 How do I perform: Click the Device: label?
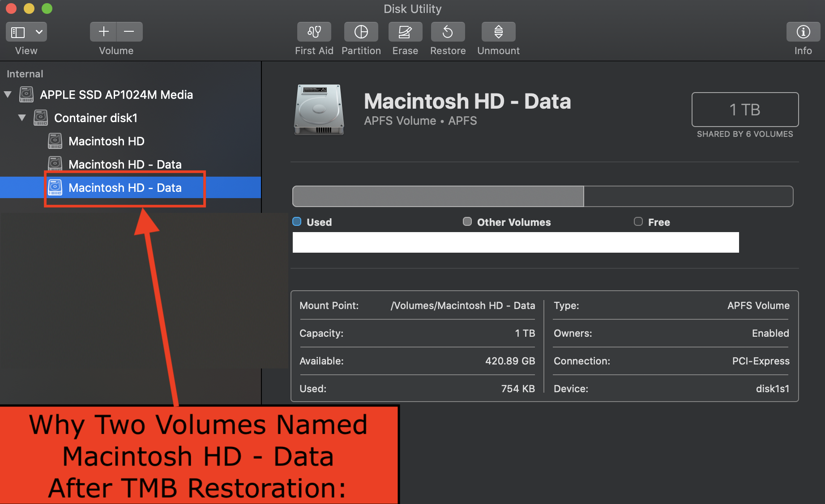point(571,389)
